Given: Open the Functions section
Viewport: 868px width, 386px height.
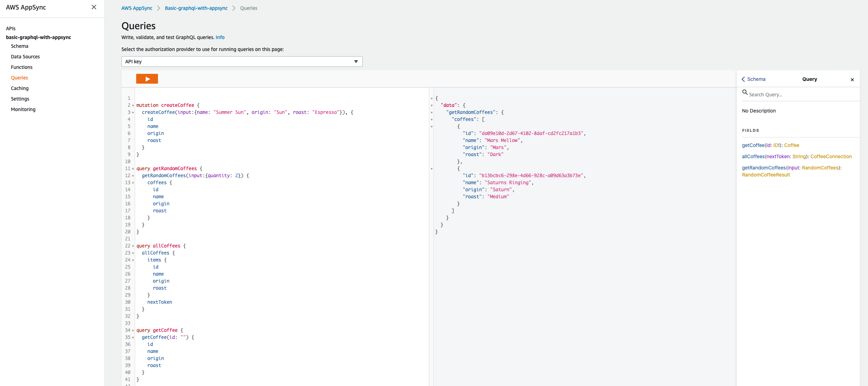Looking at the screenshot, I should [21, 67].
